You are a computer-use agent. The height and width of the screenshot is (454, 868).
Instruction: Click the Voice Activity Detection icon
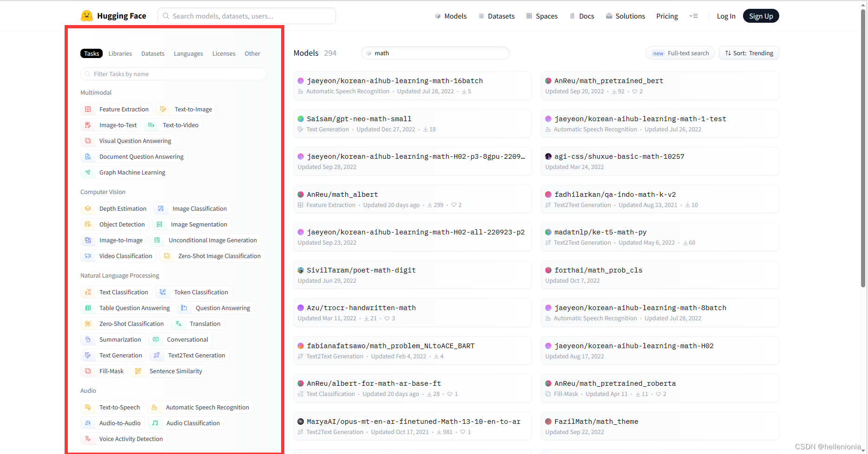coord(88,439)
